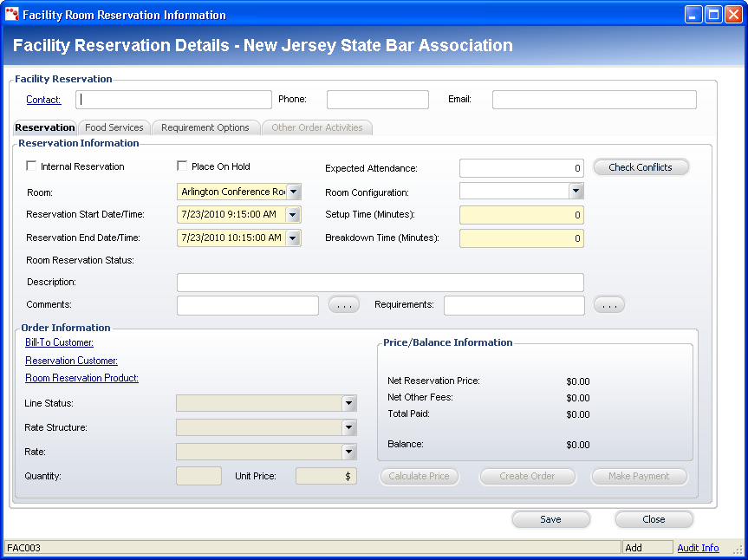
Task: Focus the Contact input field
Action: coord(173,100)
